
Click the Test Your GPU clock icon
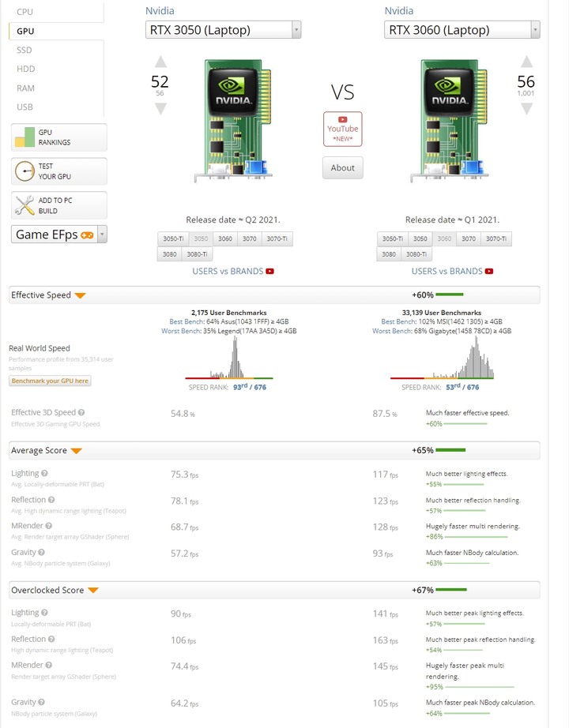24,171
